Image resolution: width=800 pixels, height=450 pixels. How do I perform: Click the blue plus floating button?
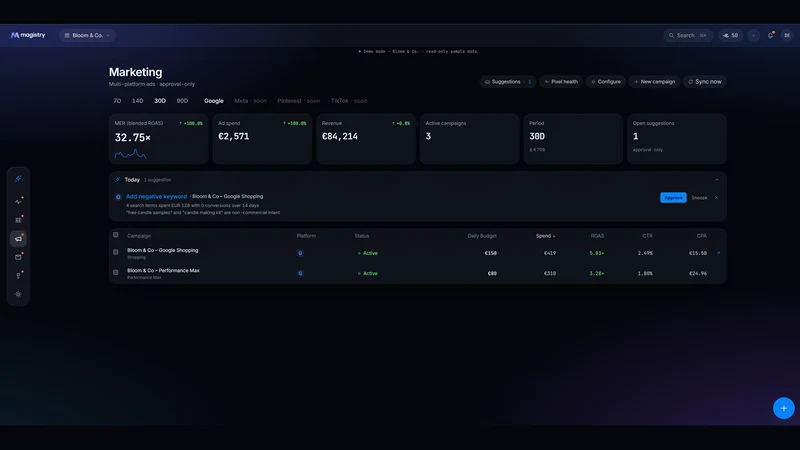point(784,408)
